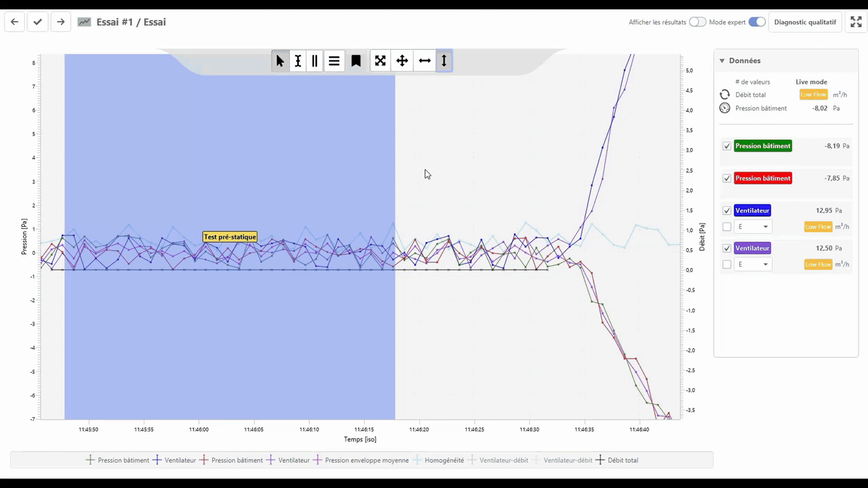
Task: Select the horizontal-only pan tool
Action: click(x=425, y=61)
